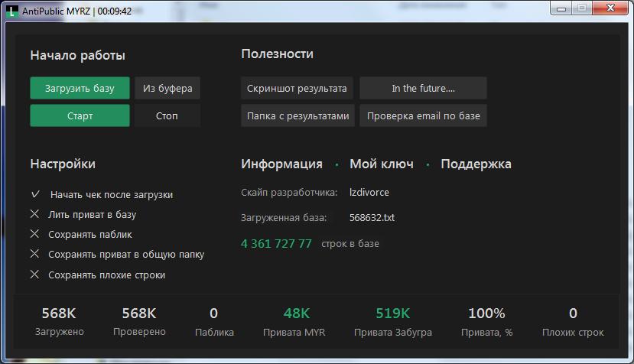Click the Плохих строк 0 counter
Screen dimensions: 634x364
[x=573, y=322]
